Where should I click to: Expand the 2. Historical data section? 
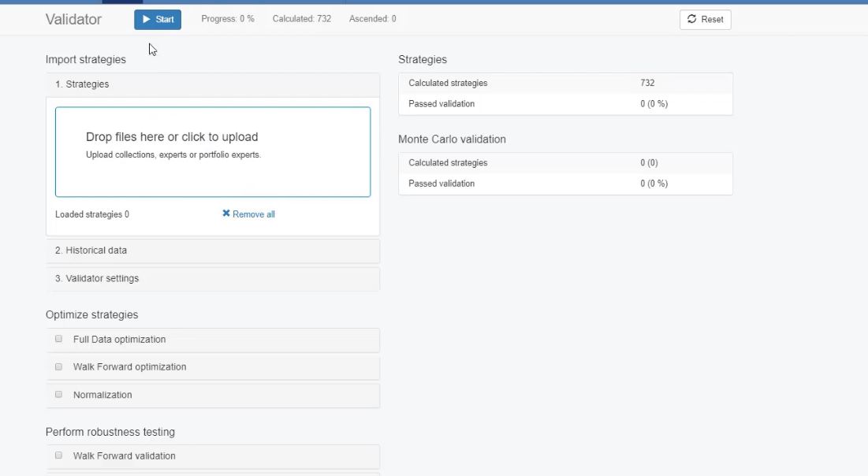click(x=91, y=251)
